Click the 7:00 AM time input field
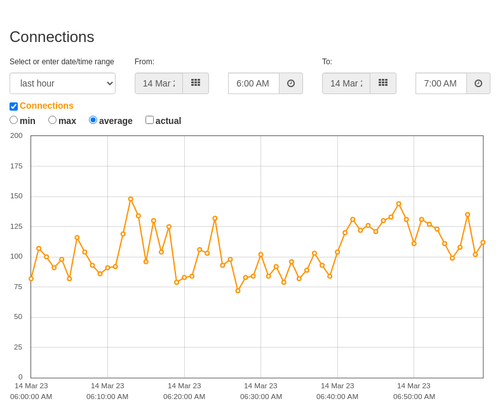The width and height of the screenshot is (500, 403). [x=441, y=83]
